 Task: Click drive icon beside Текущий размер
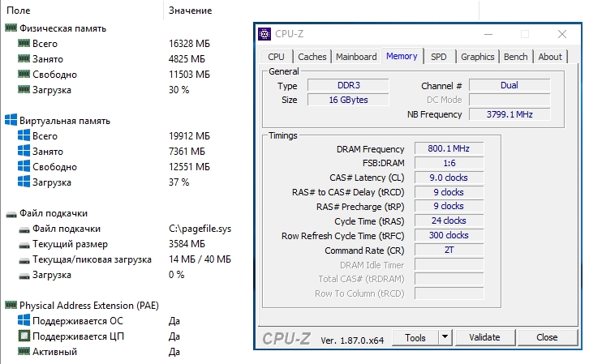click(24, 246)
